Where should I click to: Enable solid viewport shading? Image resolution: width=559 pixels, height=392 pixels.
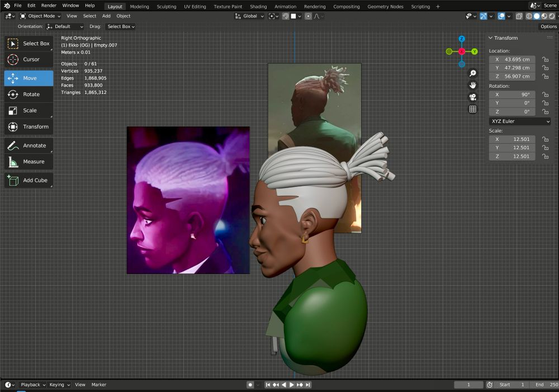click(x=537, y=16)
